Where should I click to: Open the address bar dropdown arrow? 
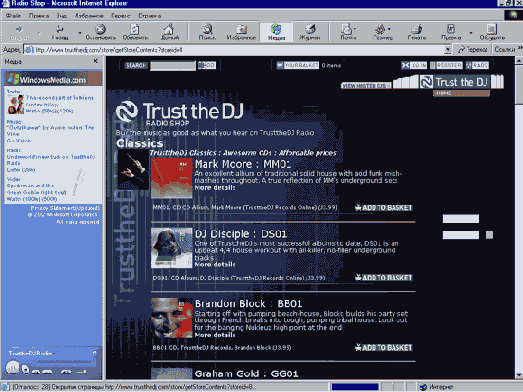pyautogui.click(x=448, y=50)
